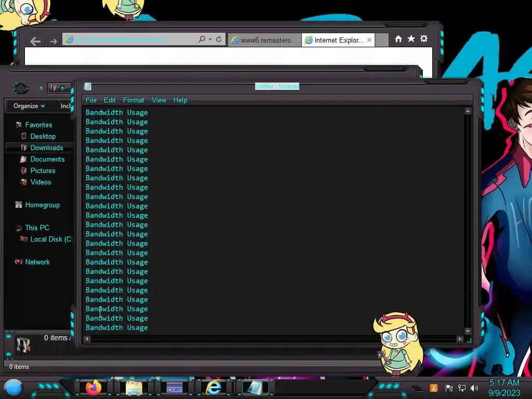Open Tools gear in Internet Explorer
This screenshot has width=532, height=399.
(424, 38)
